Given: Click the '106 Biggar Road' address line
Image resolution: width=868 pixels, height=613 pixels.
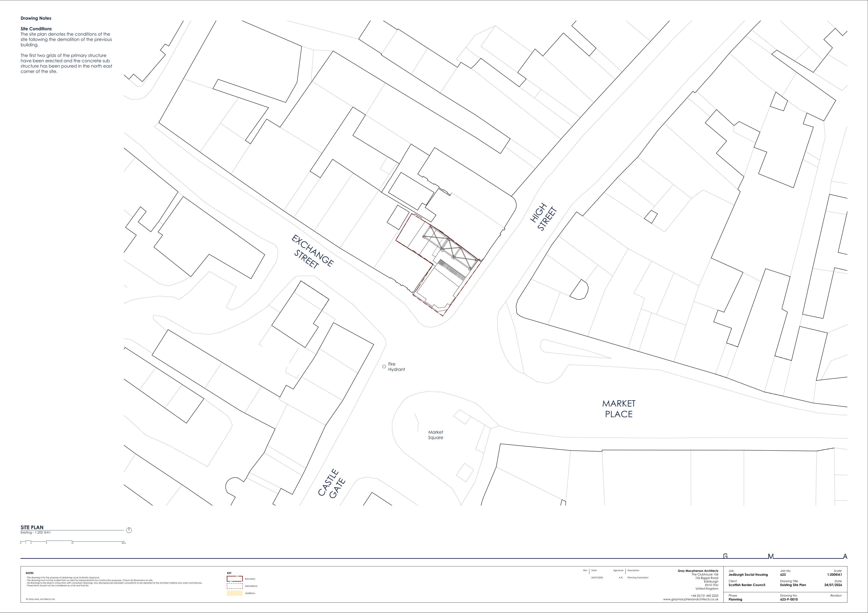Looking at the screenshot, I should pyautogui.click(x=707, y=578).
